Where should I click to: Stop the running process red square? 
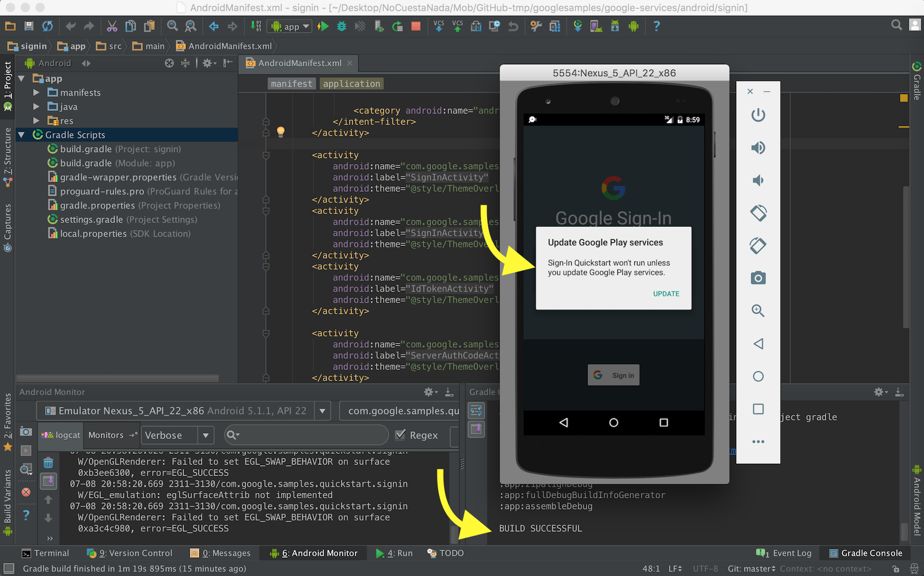416,26
